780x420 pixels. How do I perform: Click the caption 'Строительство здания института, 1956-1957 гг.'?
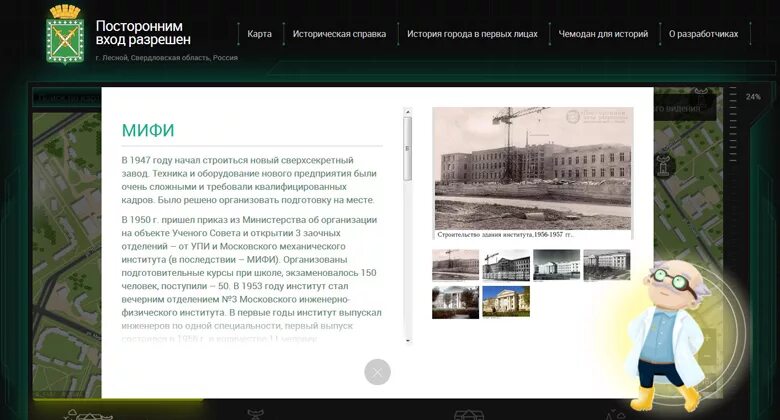(x=505, y=234)
